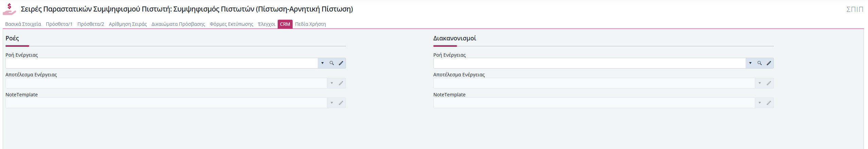Expand Ροή Ενέργειας dropdown under Ροές

point(323,63)
